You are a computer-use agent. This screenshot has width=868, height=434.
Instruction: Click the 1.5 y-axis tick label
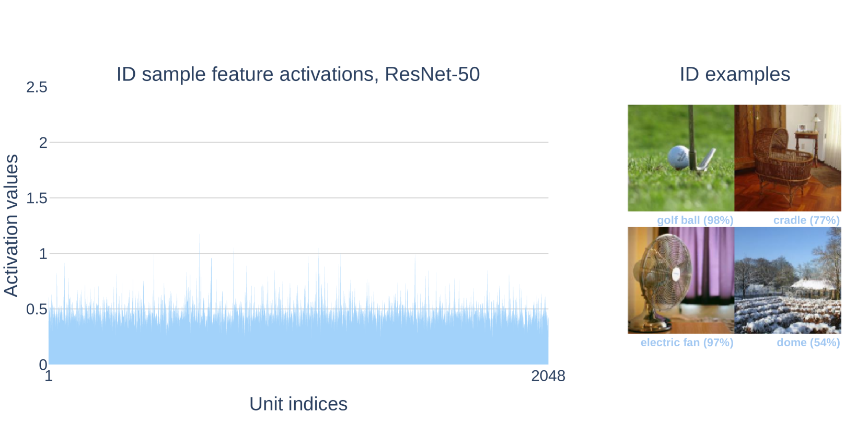click(x=37, y=198)
